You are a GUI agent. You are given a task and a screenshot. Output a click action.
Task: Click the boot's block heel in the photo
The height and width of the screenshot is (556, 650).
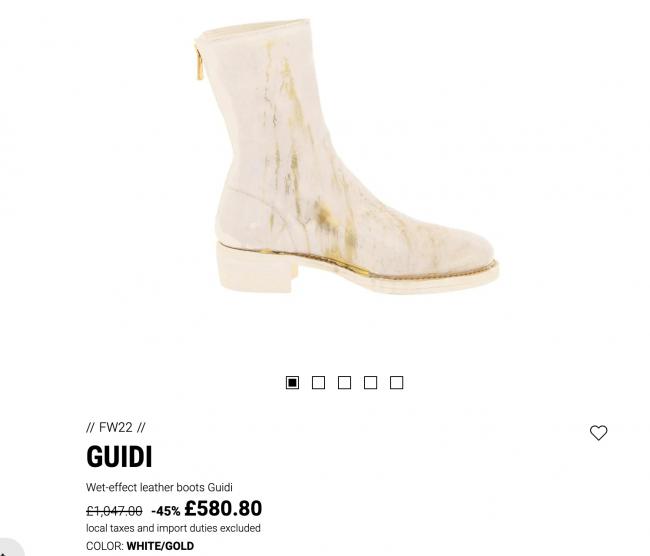point(256,269)
